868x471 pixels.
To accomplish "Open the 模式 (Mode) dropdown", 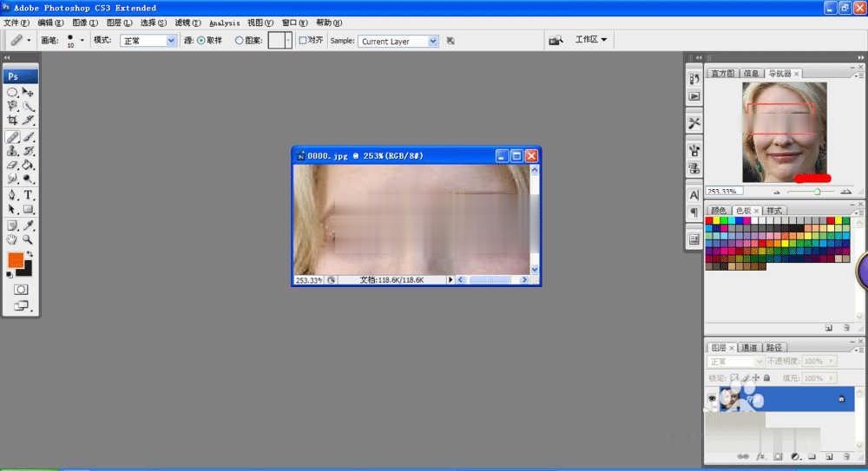I will coord(148,41).
